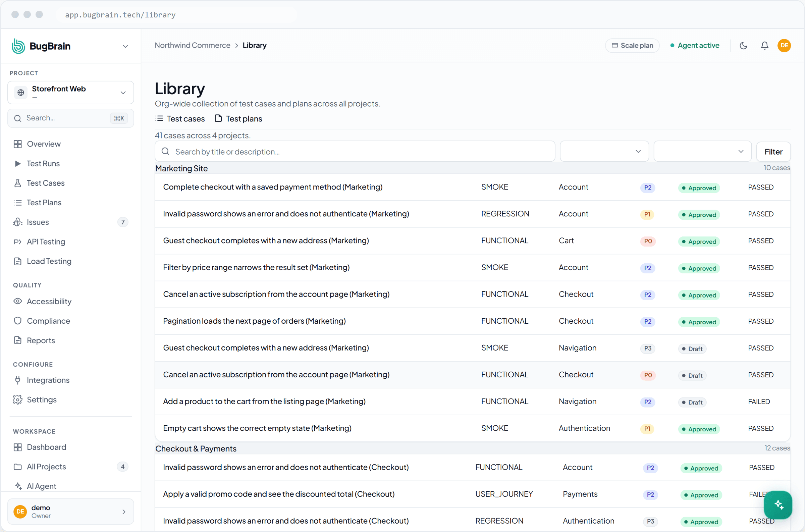Click the All Projects count badge 4

(122, 467)
